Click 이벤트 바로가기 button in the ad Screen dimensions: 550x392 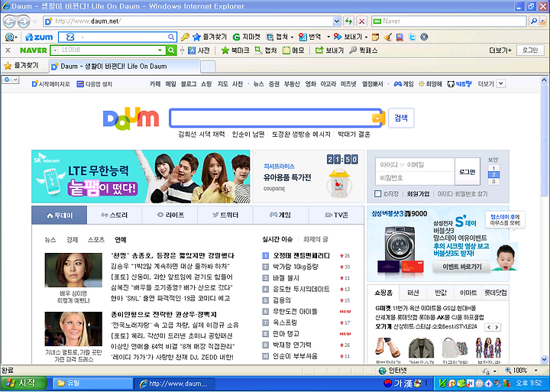[461, 267]
